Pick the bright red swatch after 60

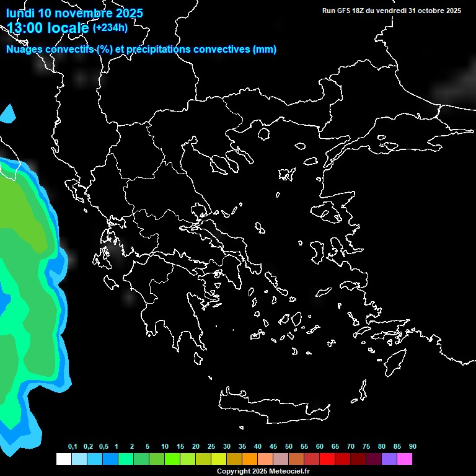[327, 459]
